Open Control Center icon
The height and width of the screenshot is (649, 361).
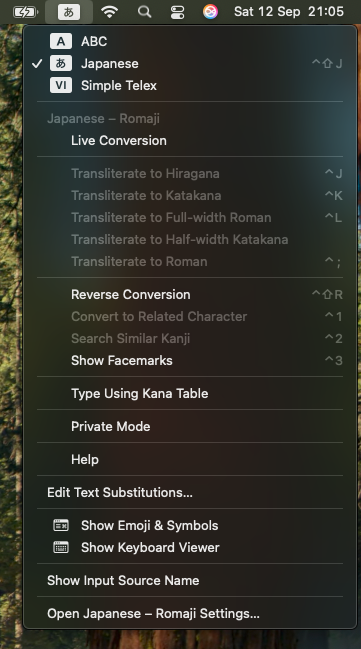point(177,12)
